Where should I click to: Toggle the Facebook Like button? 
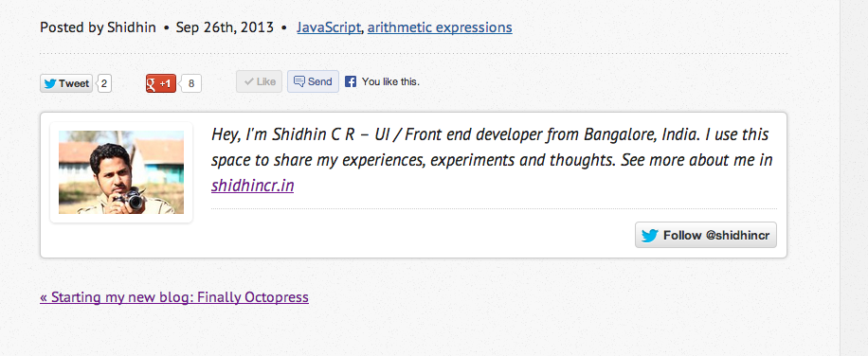[x=259, y=81]
